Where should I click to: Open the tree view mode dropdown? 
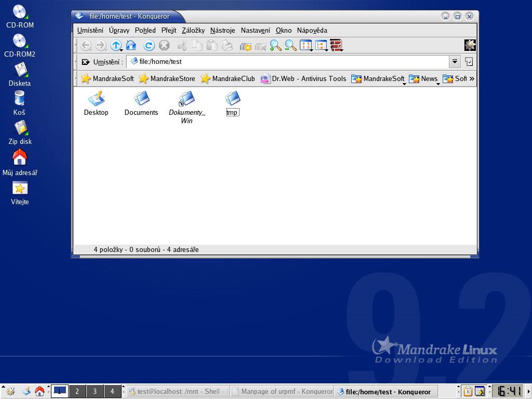[321, 45]
